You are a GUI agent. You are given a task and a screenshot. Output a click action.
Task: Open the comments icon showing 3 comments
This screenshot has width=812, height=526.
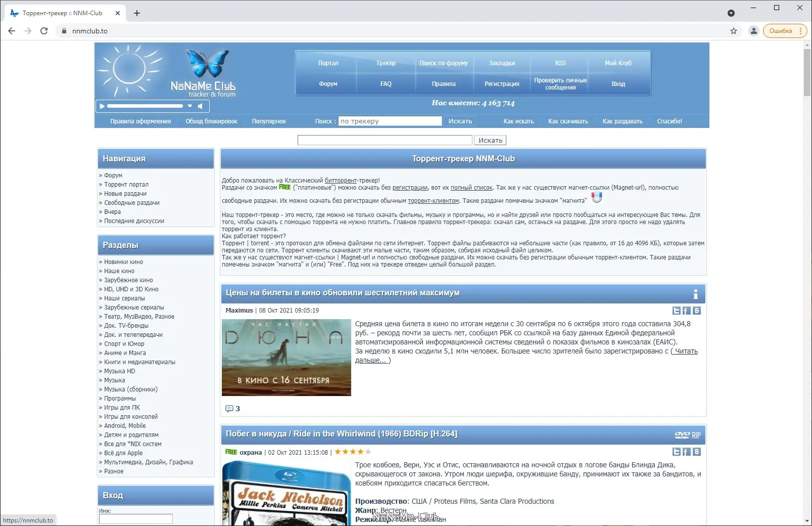click(x=229, y=409)
